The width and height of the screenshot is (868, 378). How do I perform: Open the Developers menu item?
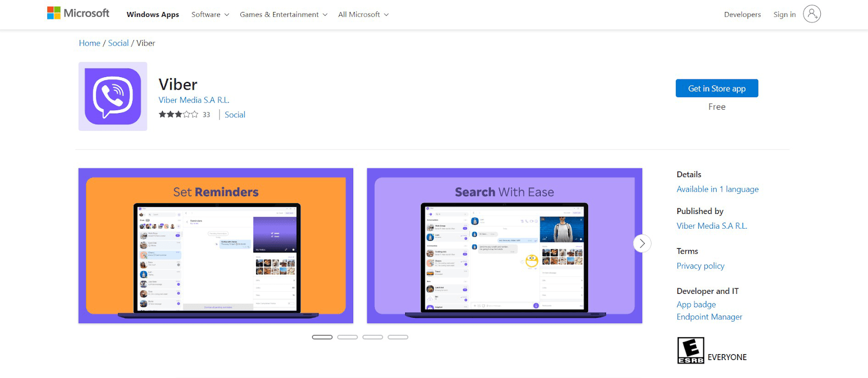pos(742,15)
